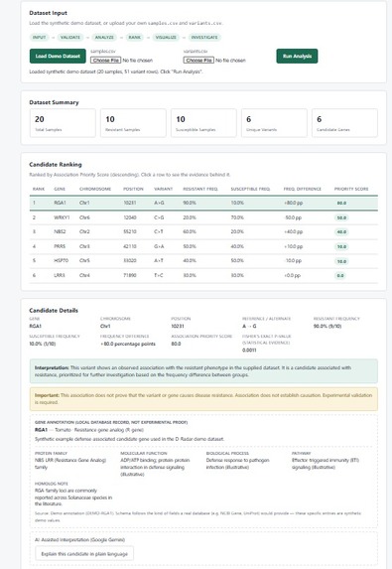Click Explain this candidate in plain language
Image resolution: width=392 pixels, height=569 pixels.
(x=84, y=554)
